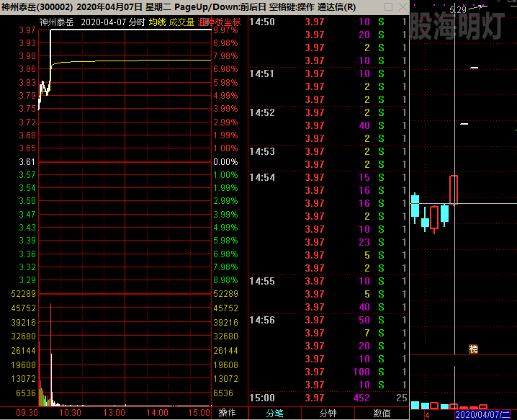
Task: Click the 涨停板坐标 legend label
Action: (x=220, y=22)
